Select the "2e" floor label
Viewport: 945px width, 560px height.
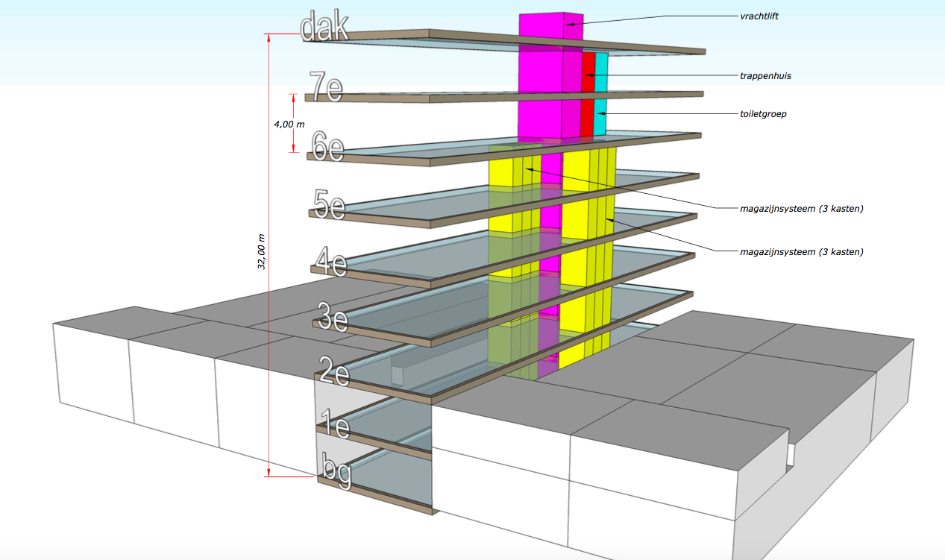(x=334, y=371)
